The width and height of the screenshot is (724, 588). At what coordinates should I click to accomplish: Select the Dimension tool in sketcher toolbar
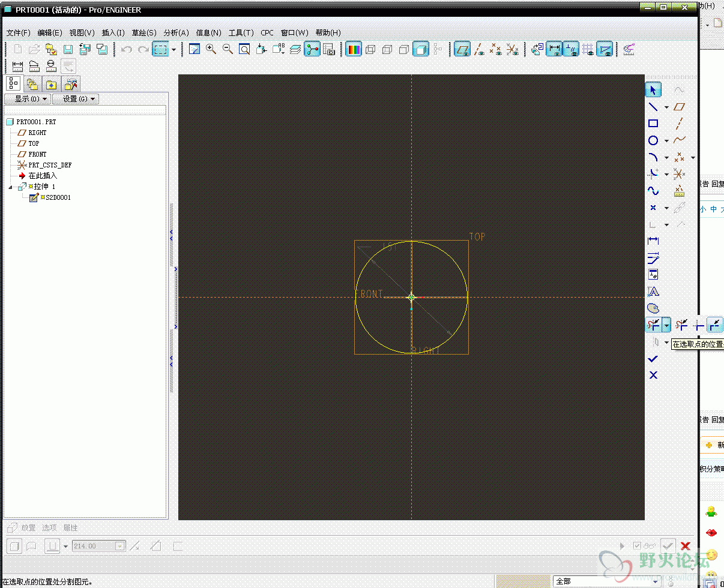pos(653,241)
